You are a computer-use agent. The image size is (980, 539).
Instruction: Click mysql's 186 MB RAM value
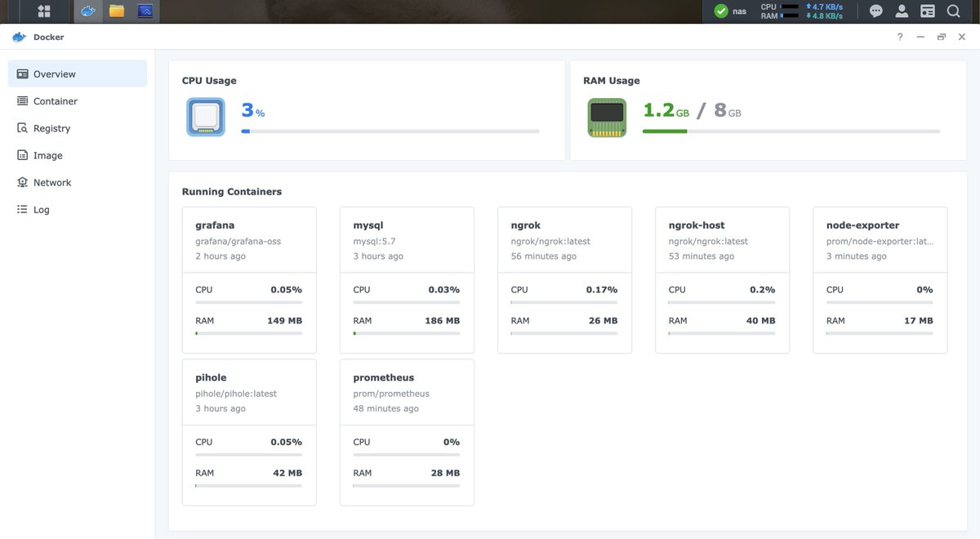pos(442,321)
